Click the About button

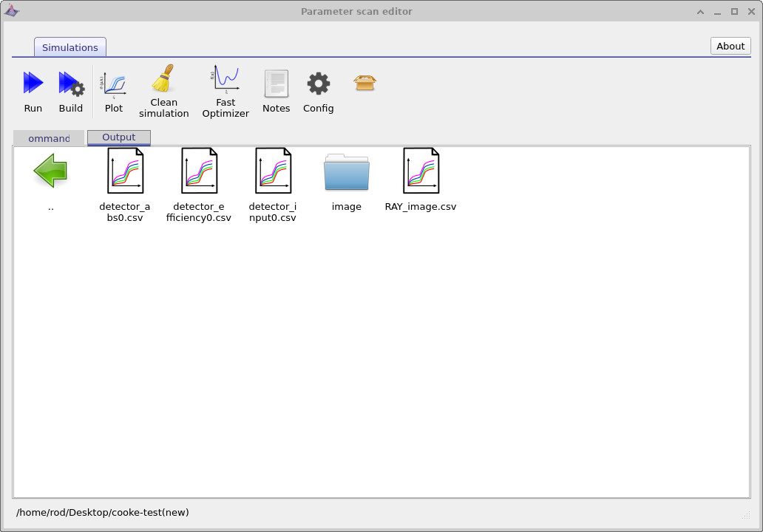coord(730,46)
